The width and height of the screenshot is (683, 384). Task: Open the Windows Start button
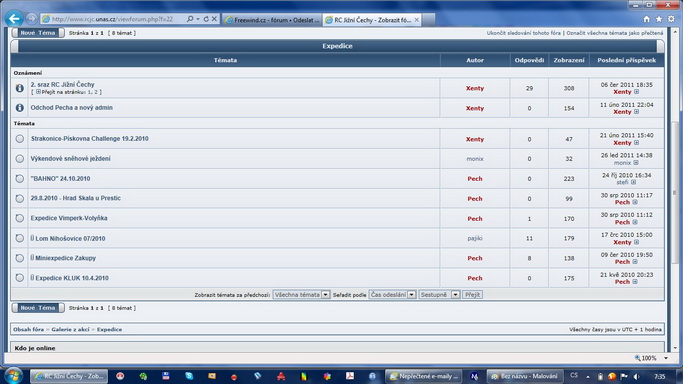click(x=13, y=376)
